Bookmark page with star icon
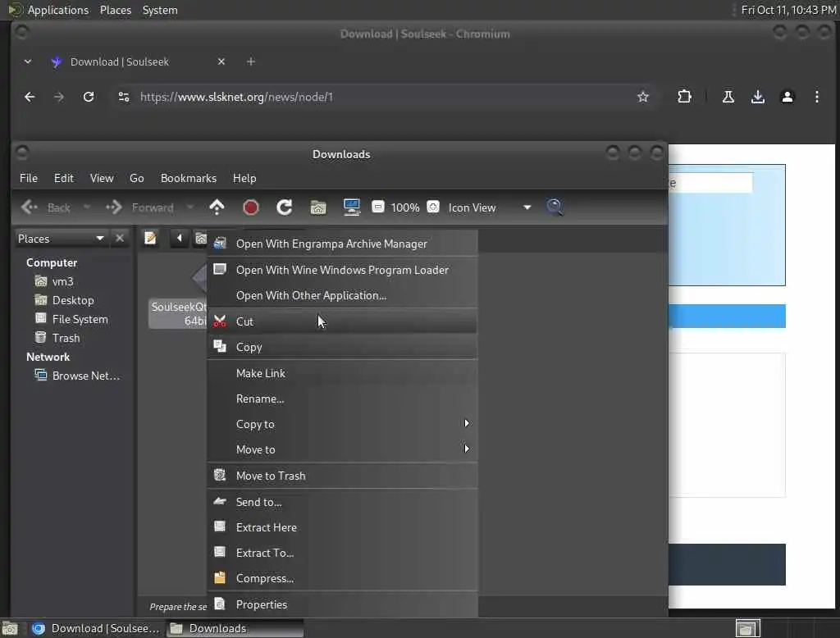 tap(643, 97)
